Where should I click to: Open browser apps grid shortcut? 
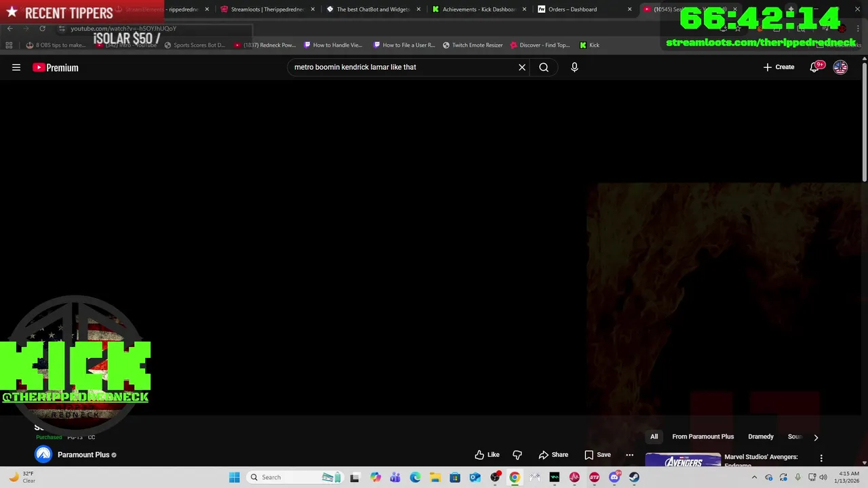(x=9, y=45)
